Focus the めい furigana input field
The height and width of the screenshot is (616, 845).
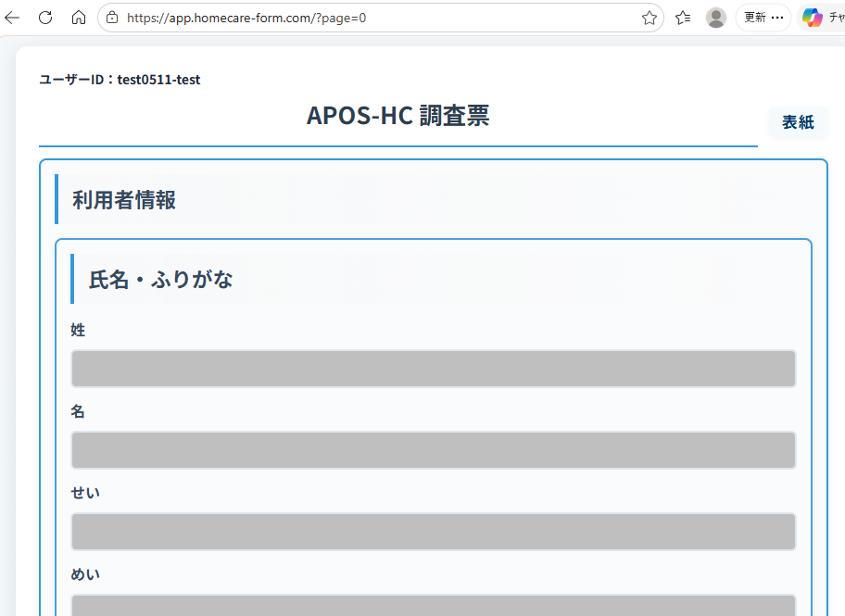coord(434,606)
